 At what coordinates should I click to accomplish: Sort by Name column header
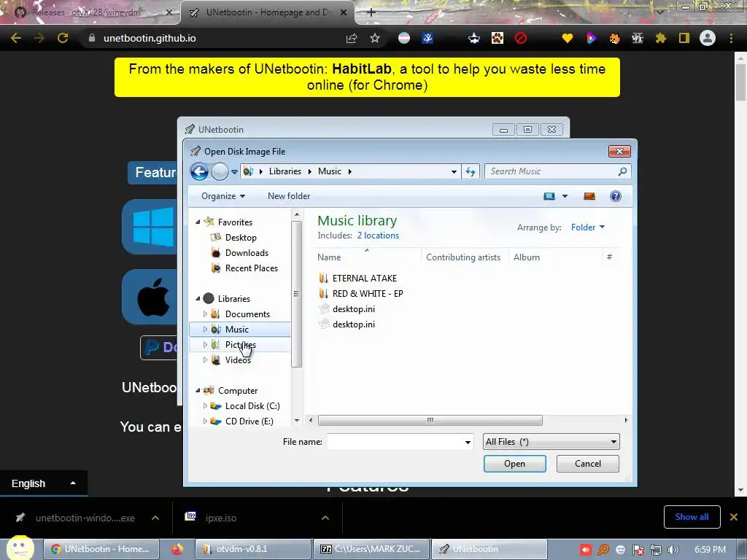368,257
